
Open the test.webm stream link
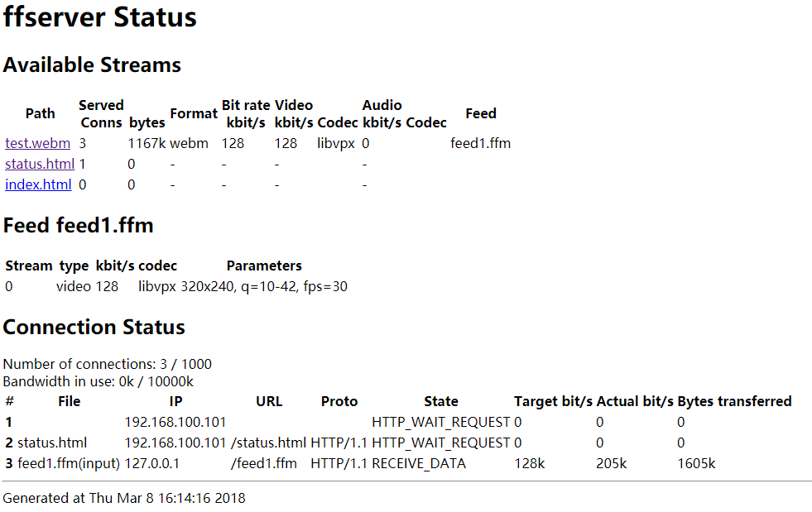tap(38, 143)
